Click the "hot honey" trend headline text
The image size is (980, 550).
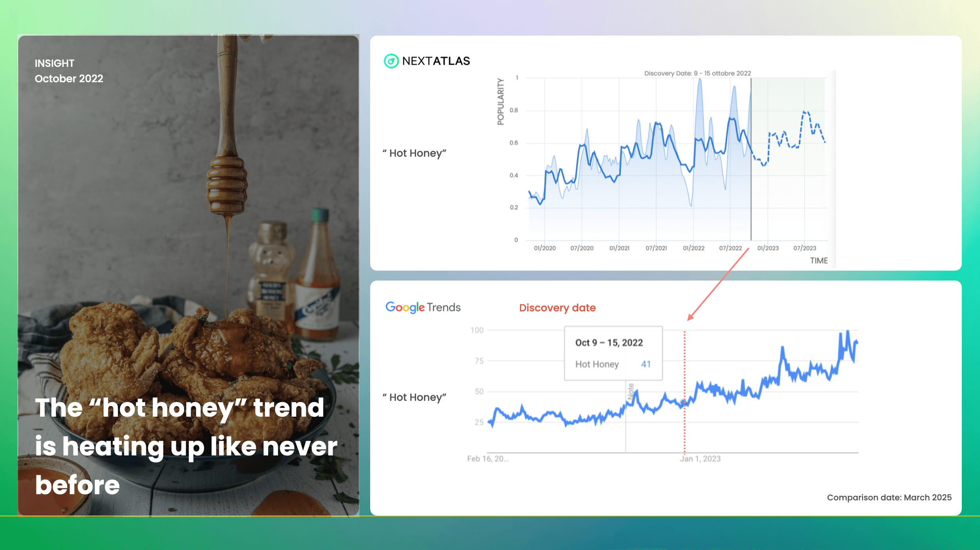(186, 446)
